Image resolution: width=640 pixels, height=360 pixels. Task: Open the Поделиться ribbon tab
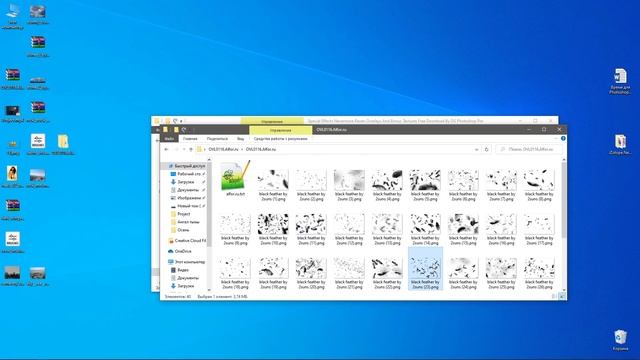tap(217, 139)
